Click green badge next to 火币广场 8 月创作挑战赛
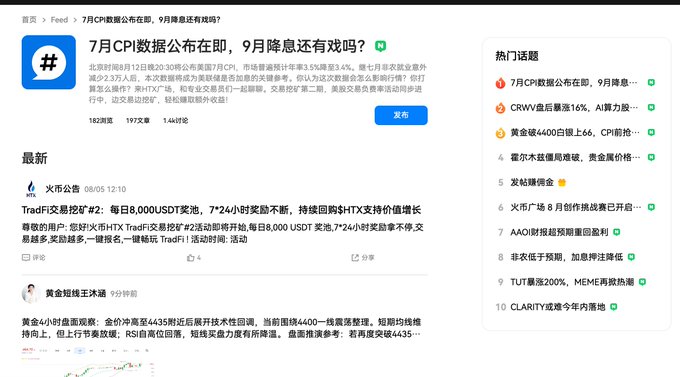This screenshot has width=680, height=377. point(651,207)
